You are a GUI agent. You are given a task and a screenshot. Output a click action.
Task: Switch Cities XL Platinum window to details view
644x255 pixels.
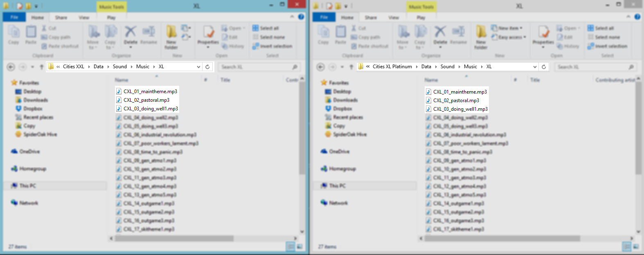(x=627, y=246)
